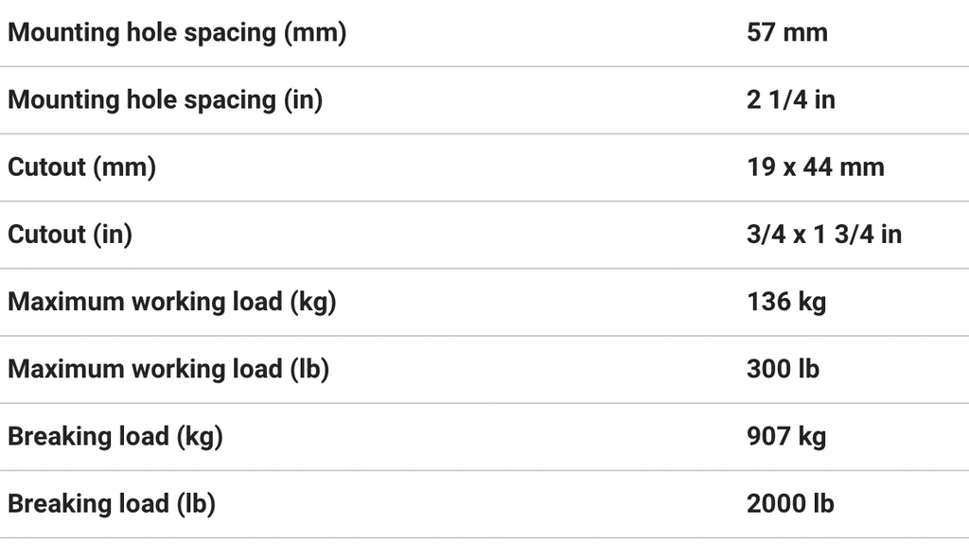This screenshot has width=969, height=560.
Task: Select the 3/4 x 1 3/4 in value
Action: pos(823,235)
